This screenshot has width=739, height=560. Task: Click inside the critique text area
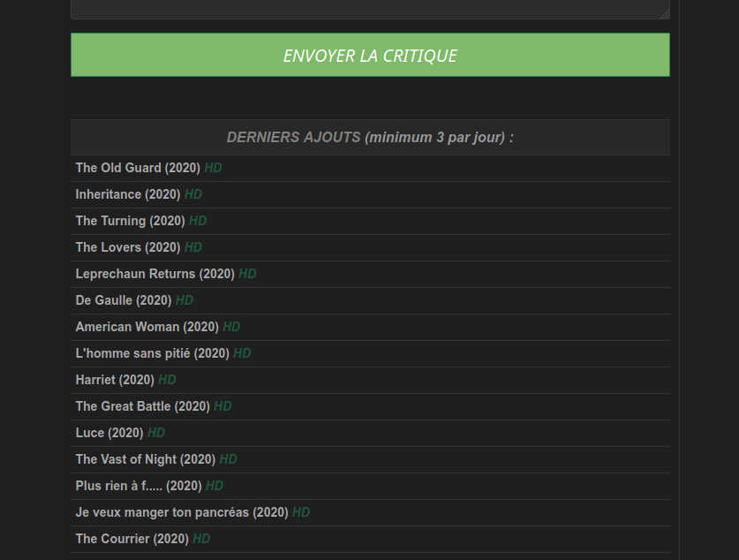tap(370, 9)
